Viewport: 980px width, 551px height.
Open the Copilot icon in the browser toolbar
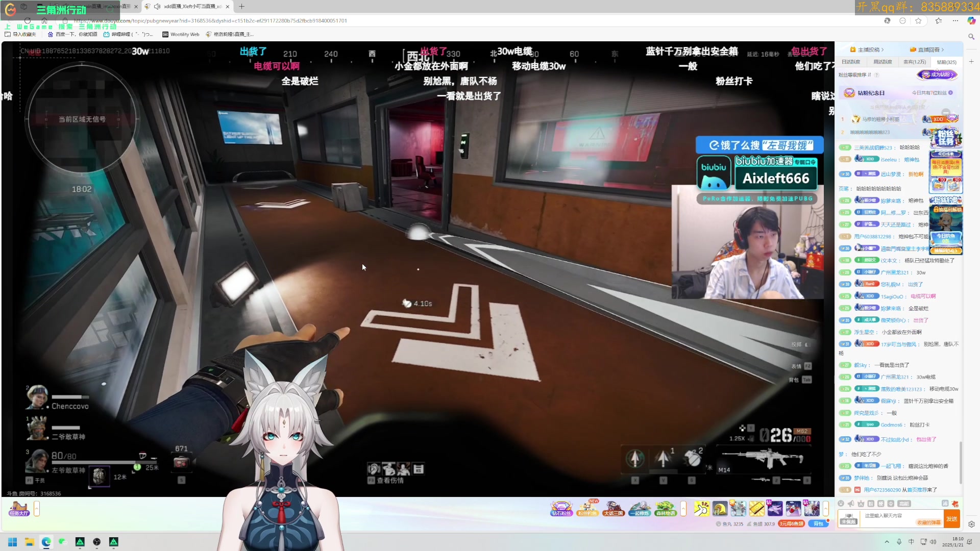pyautogui.click(x=971, y=21)
